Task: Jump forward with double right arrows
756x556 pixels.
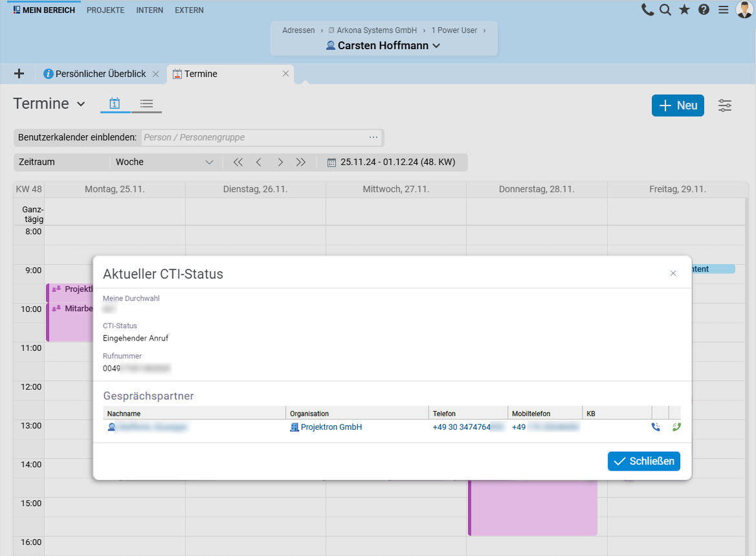Action: tap(301, 162)
